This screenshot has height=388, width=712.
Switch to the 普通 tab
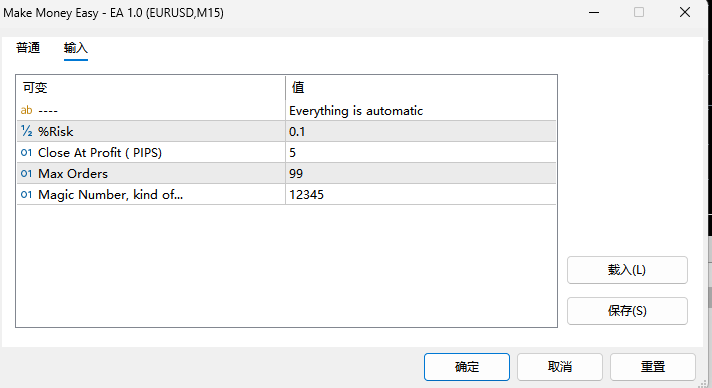[x=28, y=48]
